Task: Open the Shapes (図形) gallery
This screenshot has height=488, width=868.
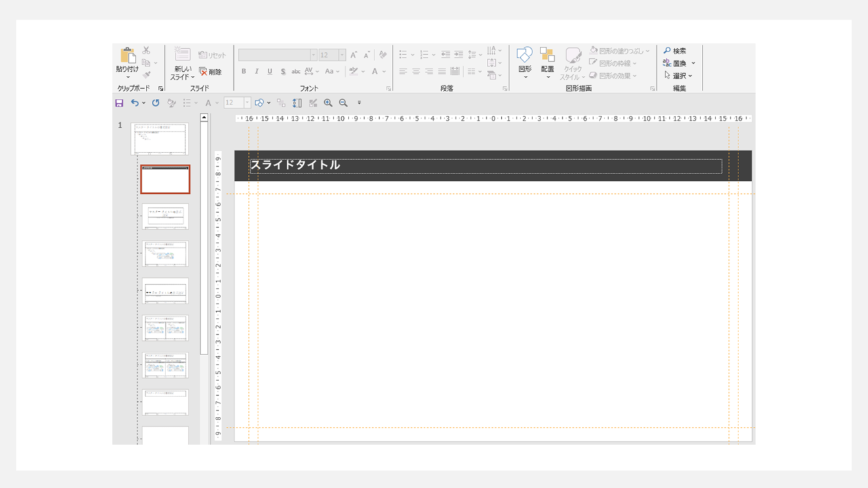Action: [525, 62]
